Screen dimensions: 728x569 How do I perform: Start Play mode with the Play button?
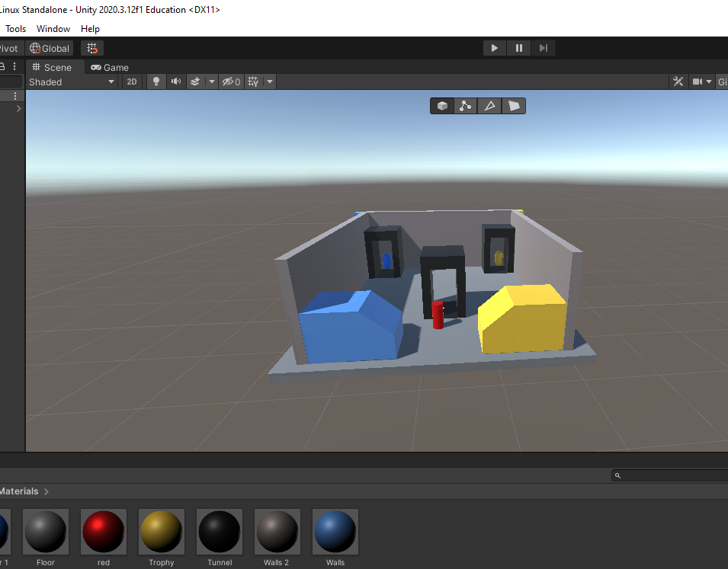pyautogui.click(x=495, y=48)
